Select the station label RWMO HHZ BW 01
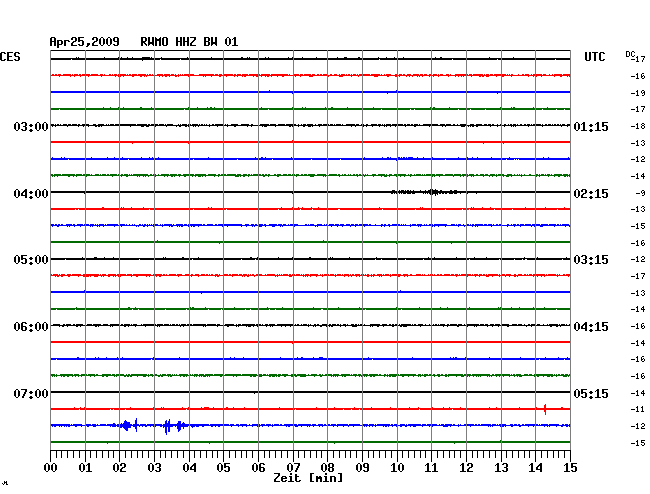 point(189,42)
